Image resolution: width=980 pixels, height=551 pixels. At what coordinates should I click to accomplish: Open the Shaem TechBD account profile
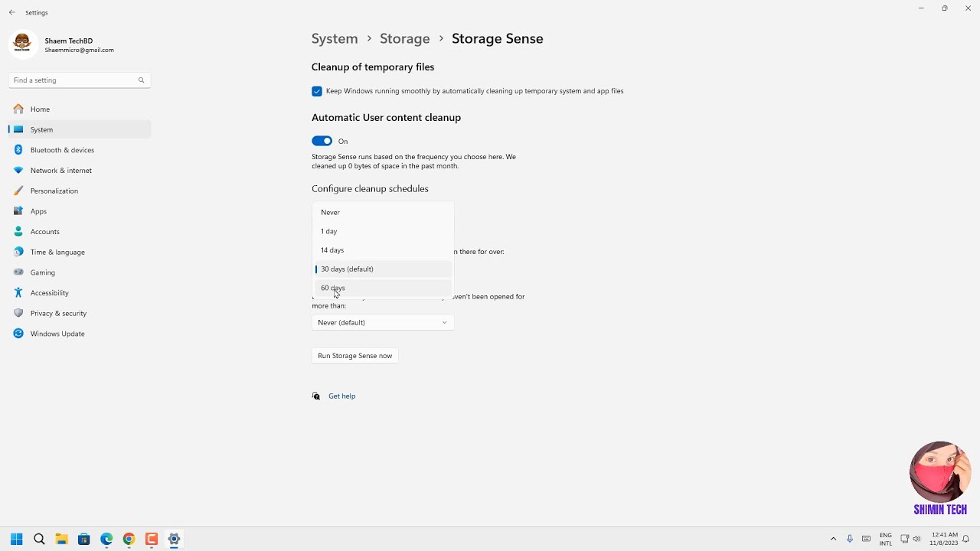(x=61, y=44)
